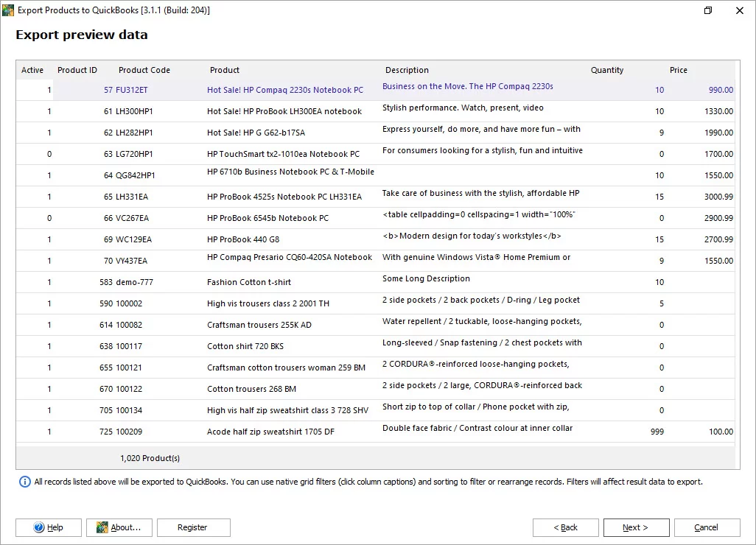
Task: Click the 100.00 price of Acode sweatshirt
Action: click(721, 432)
